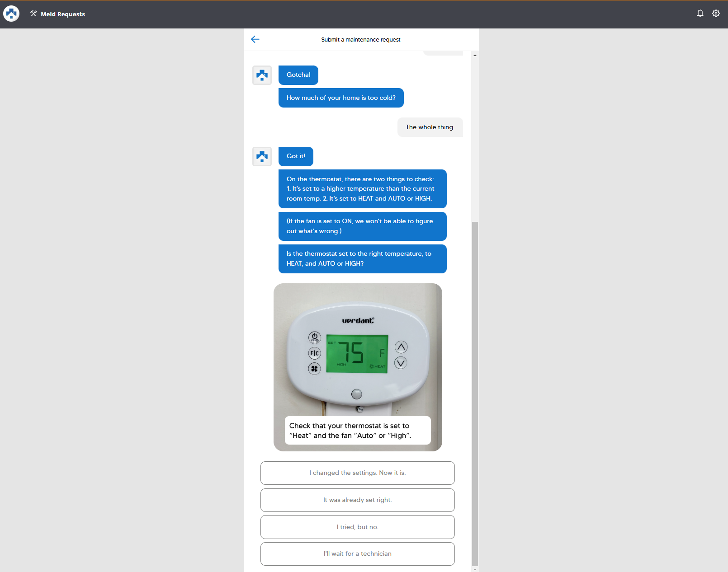Choose 'It was already set right.'
Screen dimensions: 728x572
(358, 500)
